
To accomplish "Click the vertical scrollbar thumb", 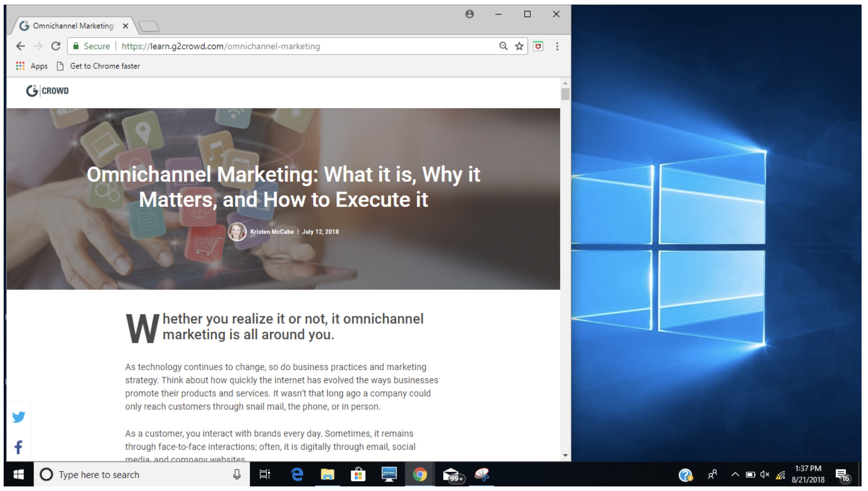I will coord(566,94).
